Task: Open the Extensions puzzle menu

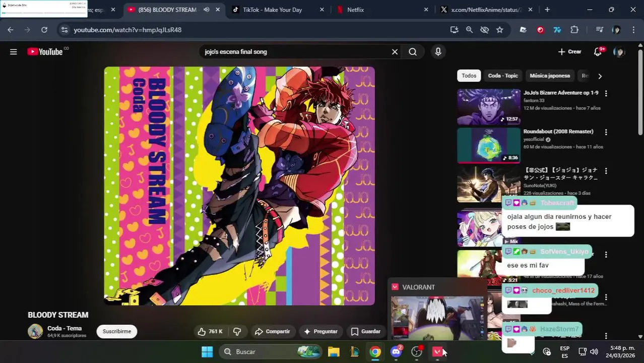Action: [574, 30]
